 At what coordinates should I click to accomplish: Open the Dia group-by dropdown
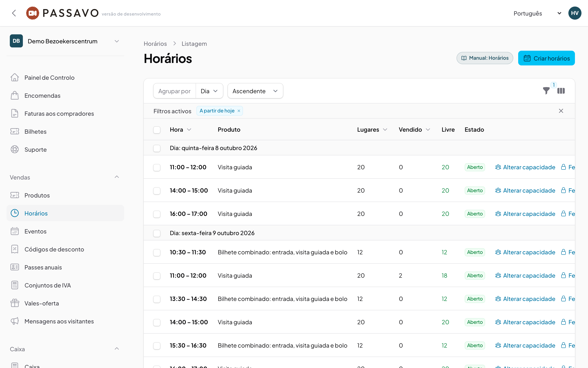coord(209,91)
